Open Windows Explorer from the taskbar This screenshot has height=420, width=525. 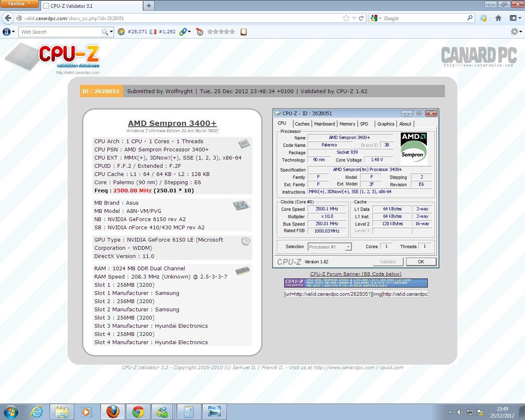coord(62,412)
